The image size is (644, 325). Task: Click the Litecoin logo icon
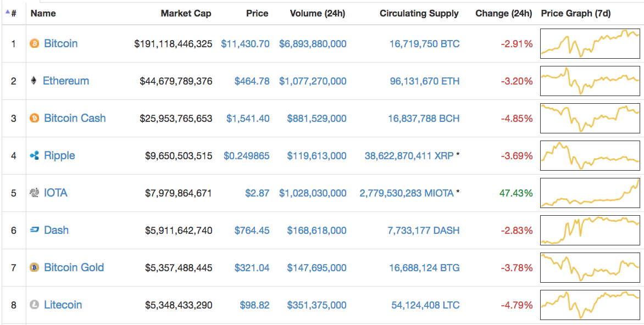tap(34, 305)
